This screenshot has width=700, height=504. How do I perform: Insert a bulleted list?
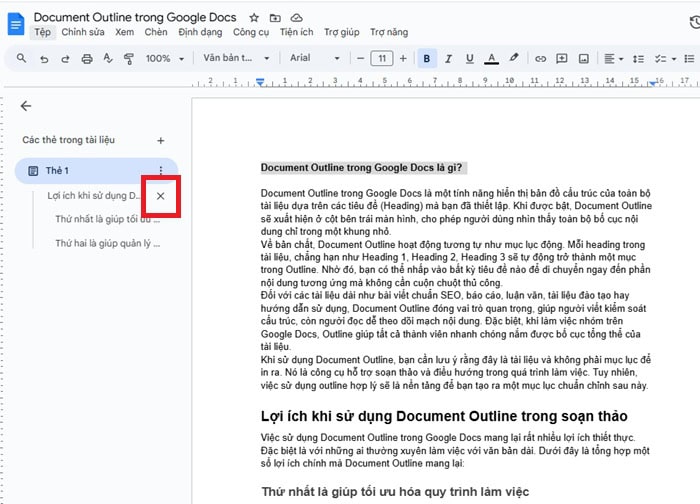[x=689, y=58]
